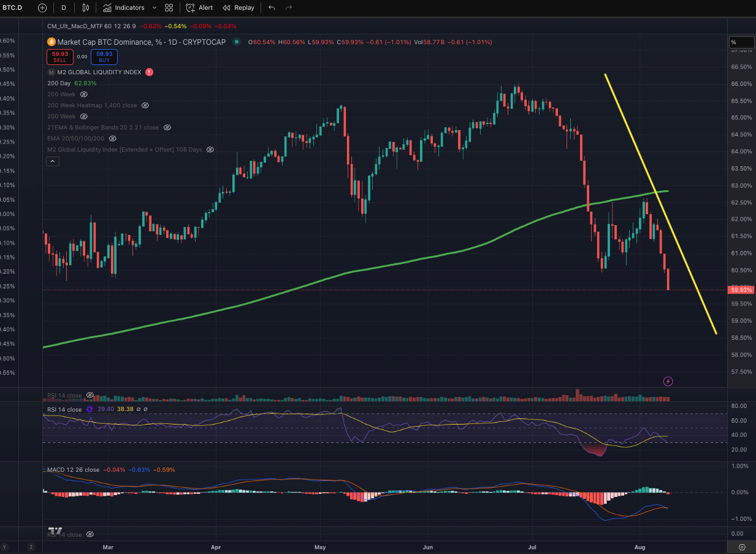Show the hidden RSI in bottom pane

point(90,534)
